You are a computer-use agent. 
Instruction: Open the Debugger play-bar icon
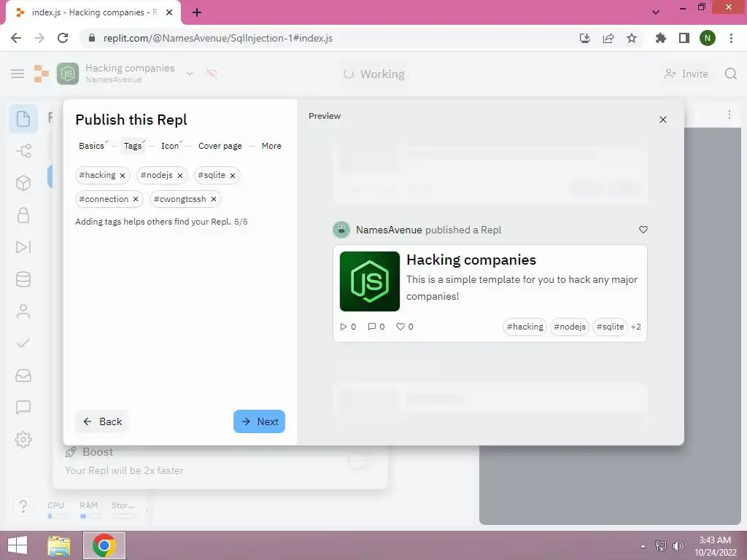click(x=23, y=247)
